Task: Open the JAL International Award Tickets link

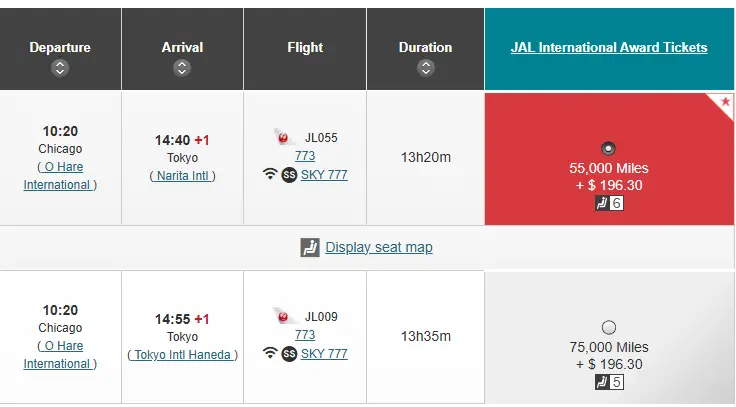Action: 609,47
